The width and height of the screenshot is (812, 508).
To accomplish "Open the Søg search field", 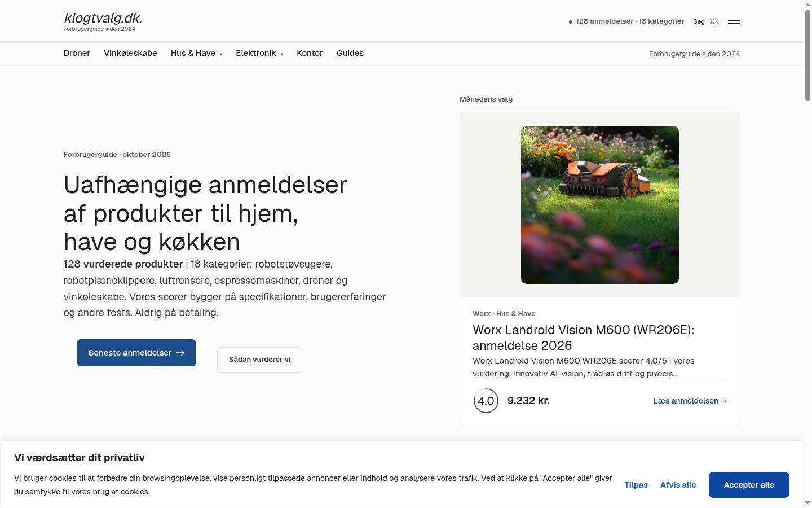I will (706, 21).
